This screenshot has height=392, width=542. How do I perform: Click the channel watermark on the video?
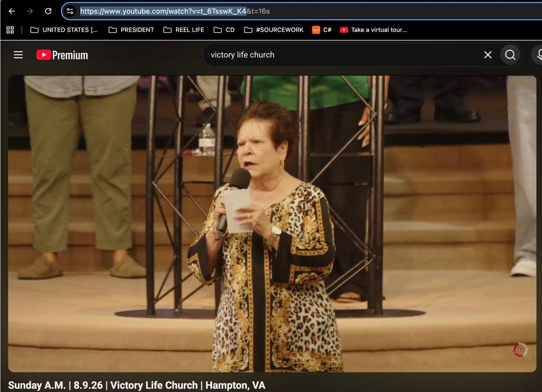(520, 350)
